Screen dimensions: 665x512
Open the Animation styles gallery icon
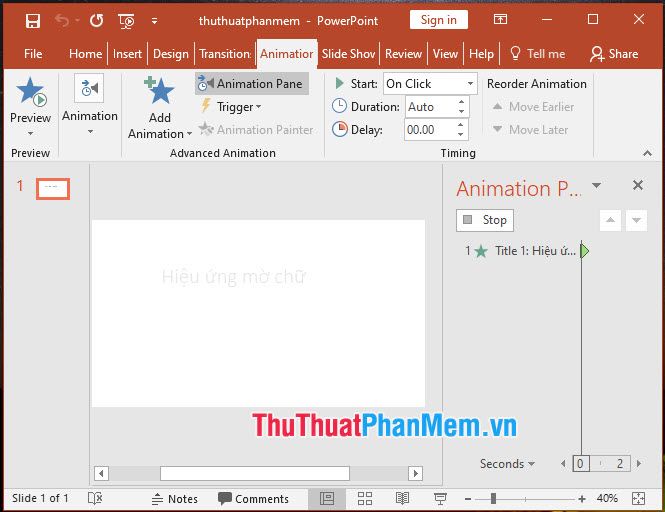point(89,88)
